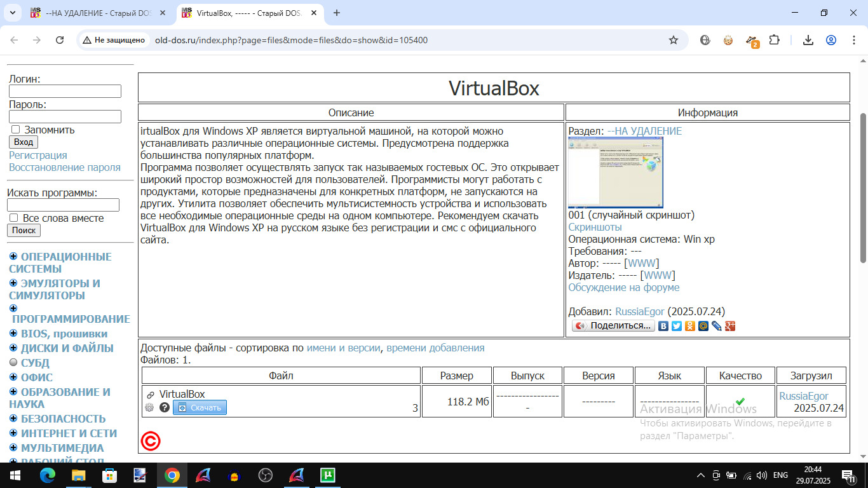The image size is (868, 488).
Task: Bookmark this page with the star icon
Action: 674,40
